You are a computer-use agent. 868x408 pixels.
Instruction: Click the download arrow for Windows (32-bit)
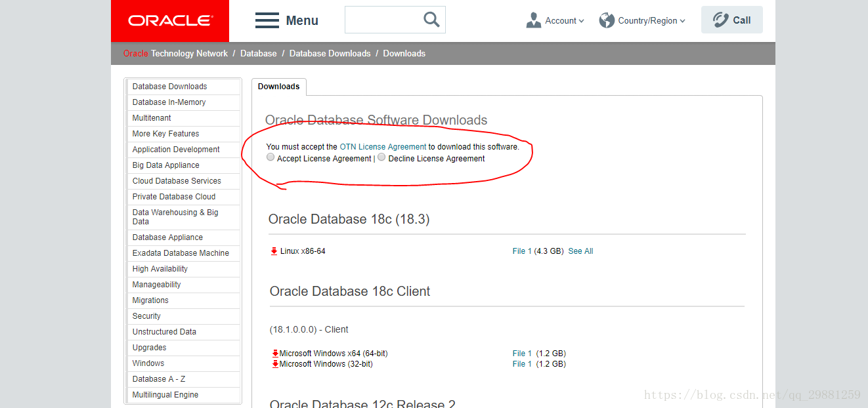point(276,364)
